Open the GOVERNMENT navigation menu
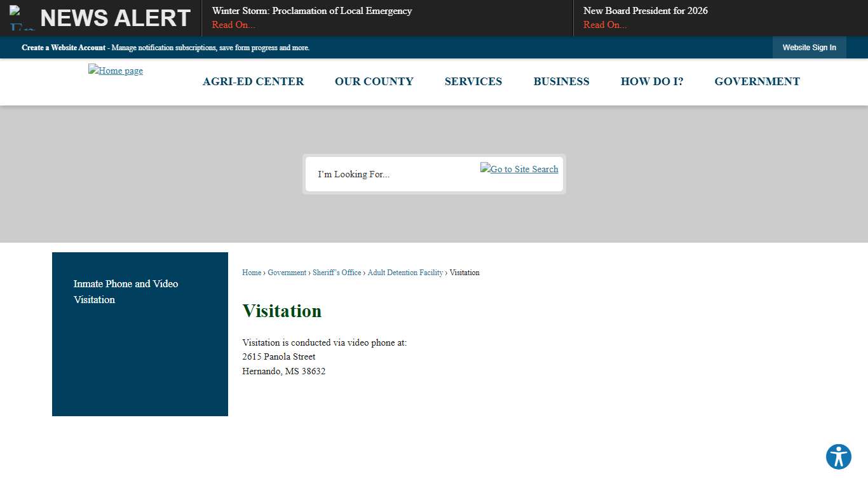The width and height of the screenshot is (868, 488). tap(757, 81)
